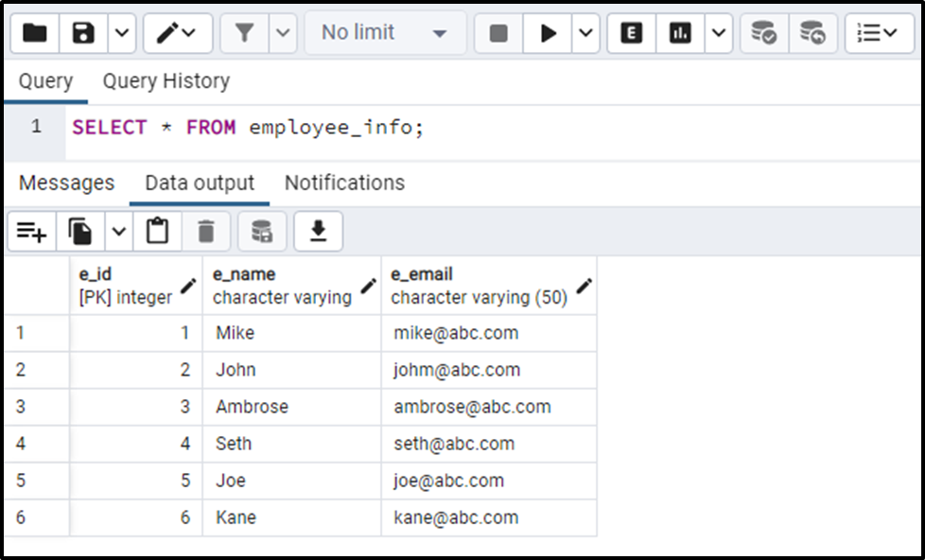
Task: Select the Data output tab
Action: tap(200, 183)
